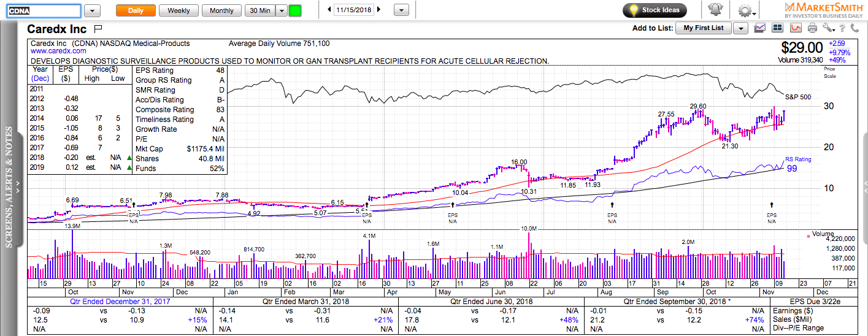Expand the Add to List dropdown arrow
This screenshot has height=336, width=868.
pyautogui.click(x=740, y=28)
